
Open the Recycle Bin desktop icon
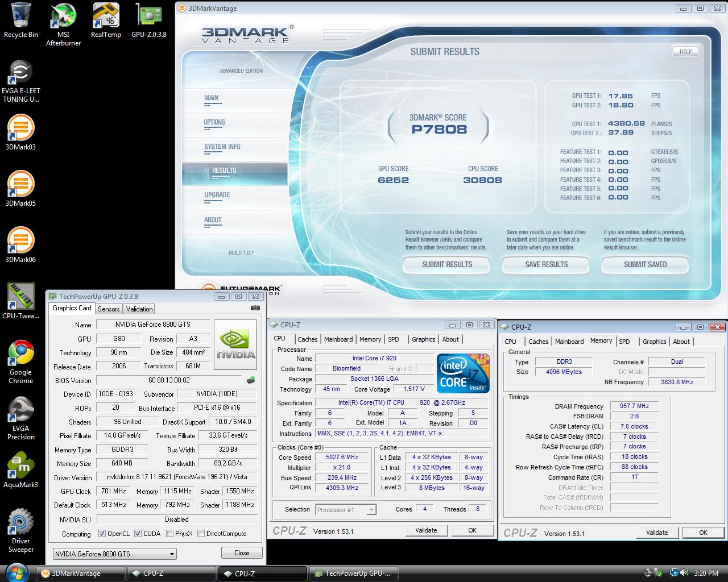coord(21,20)
